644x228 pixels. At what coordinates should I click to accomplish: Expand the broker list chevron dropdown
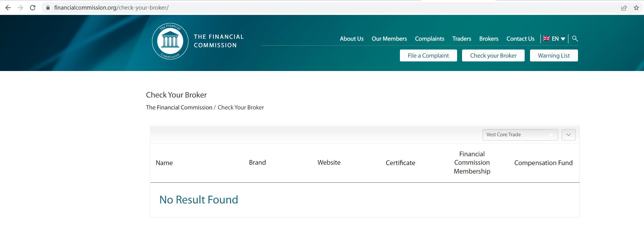[x=568, y=135]
